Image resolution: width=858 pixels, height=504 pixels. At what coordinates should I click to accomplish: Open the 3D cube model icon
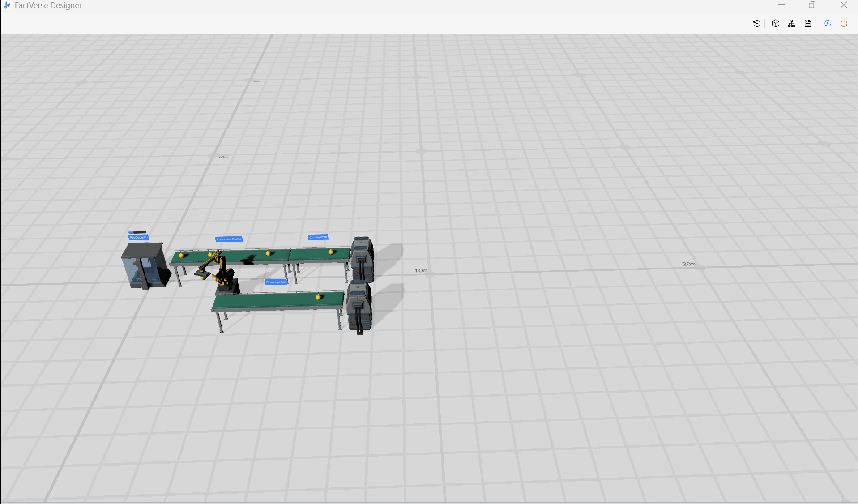[x=776, y=23]
